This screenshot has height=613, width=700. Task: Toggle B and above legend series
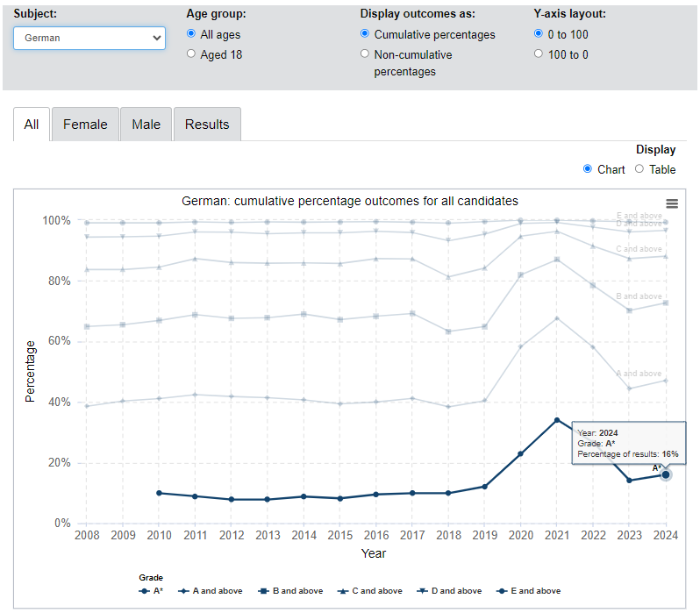coord(290,591)
